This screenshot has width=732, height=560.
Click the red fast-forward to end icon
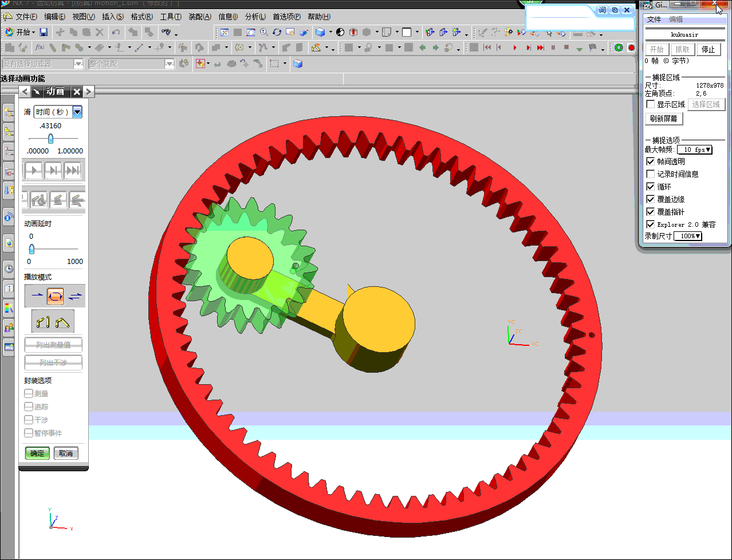pos(541,48)
